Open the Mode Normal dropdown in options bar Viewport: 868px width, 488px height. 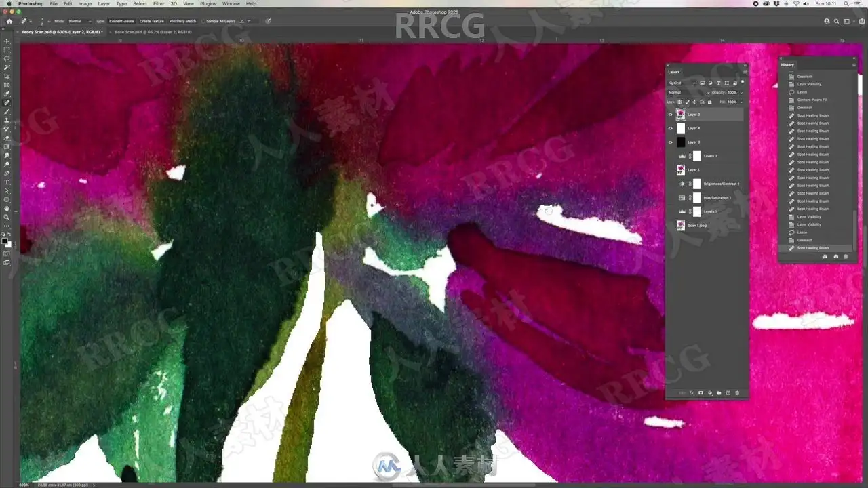point(79,21)
